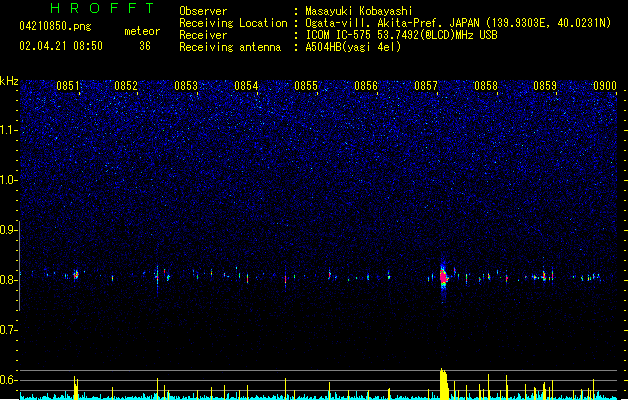Click the kHz axis unit label
The height and width of the screenshot is (400, 629).
[x=9, y=81]
